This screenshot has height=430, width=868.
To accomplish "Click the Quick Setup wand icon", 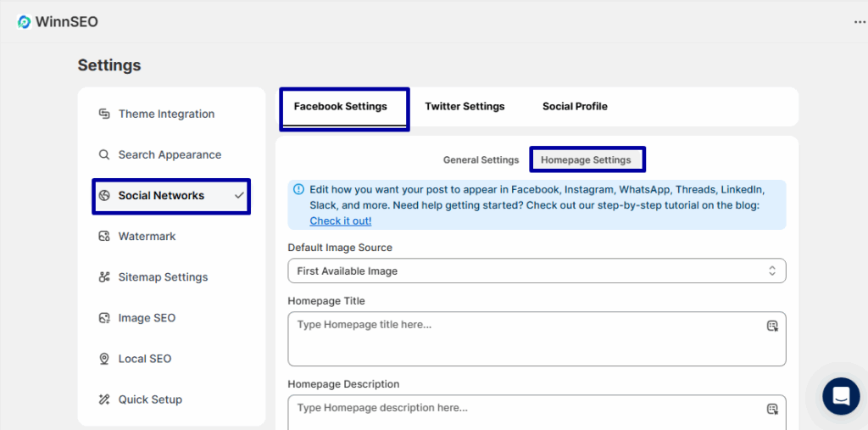I will click(104, 399).
